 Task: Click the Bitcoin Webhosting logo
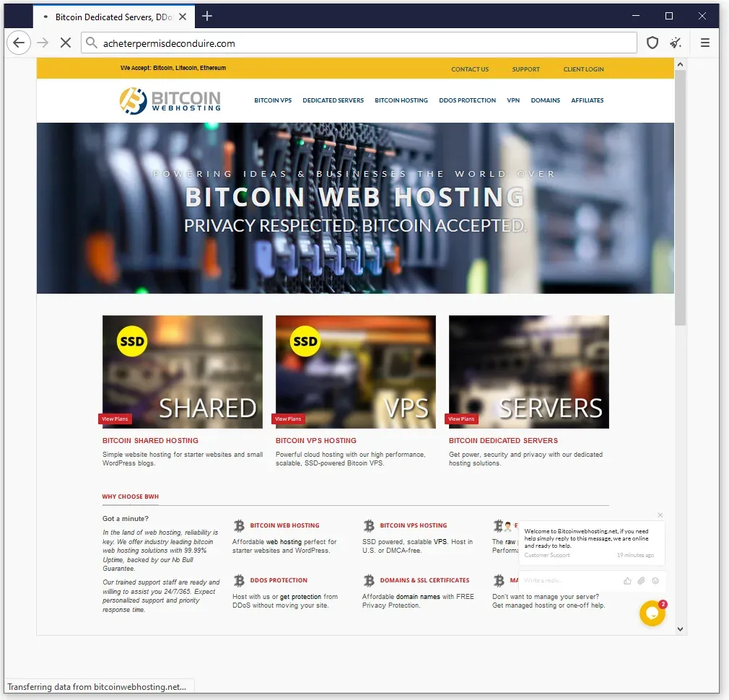pyautogui.click(x=170, y=100)
